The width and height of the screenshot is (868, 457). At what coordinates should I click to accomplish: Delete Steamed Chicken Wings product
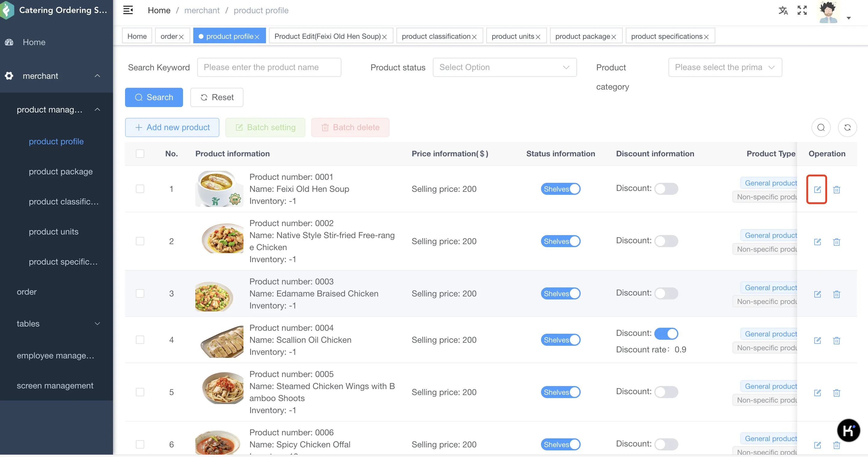click(836, 392)
